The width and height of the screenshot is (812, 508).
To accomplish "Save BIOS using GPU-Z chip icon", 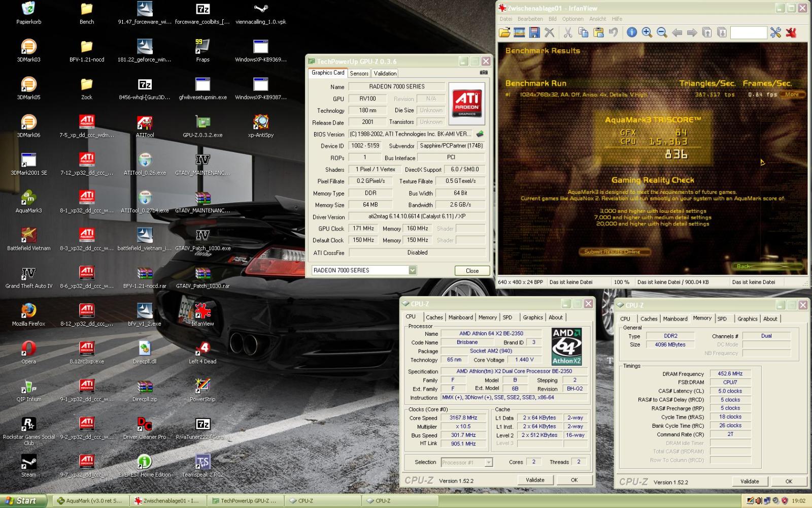I will pos(480,134).
